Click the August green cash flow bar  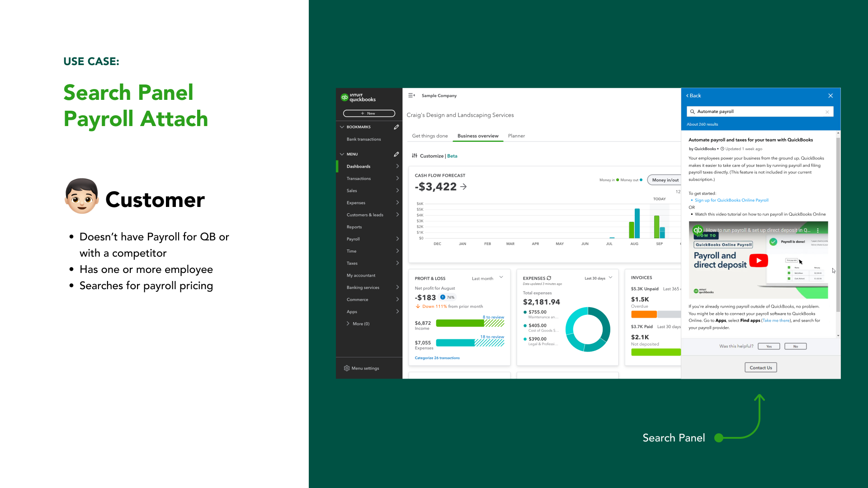(x=632, y=230)
